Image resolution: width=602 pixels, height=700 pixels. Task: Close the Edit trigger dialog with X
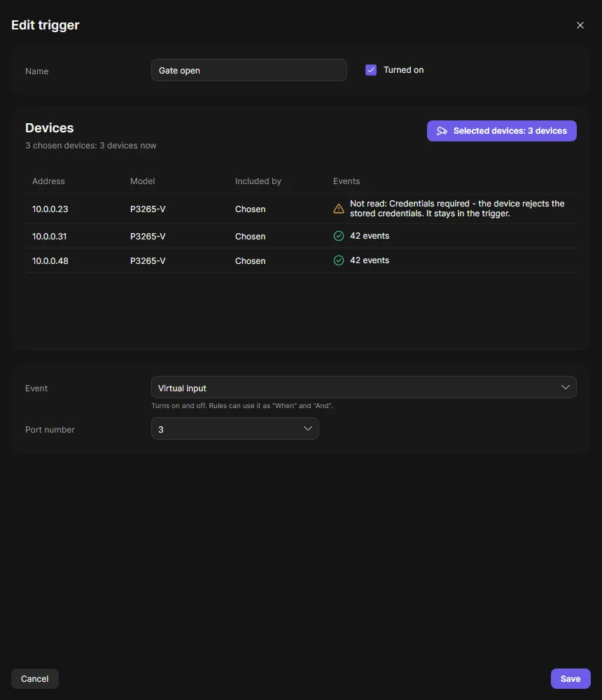[x=580, y=25]
